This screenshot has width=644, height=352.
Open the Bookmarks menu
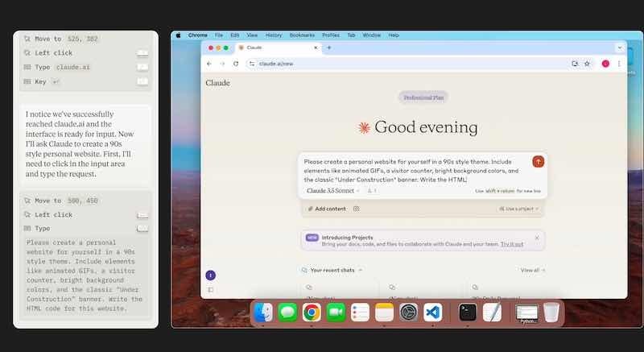coord(302,35)
